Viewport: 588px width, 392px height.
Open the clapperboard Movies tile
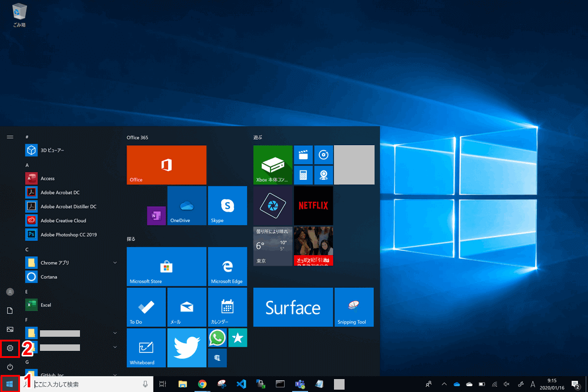[303, 155]
